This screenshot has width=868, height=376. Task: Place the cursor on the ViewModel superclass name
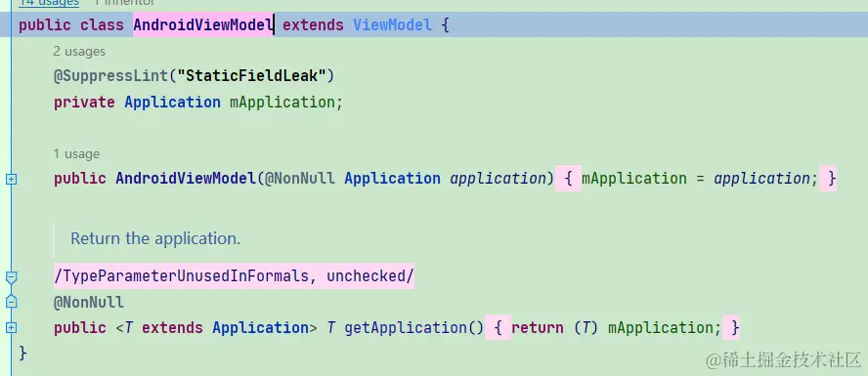(x=393, y=24)
